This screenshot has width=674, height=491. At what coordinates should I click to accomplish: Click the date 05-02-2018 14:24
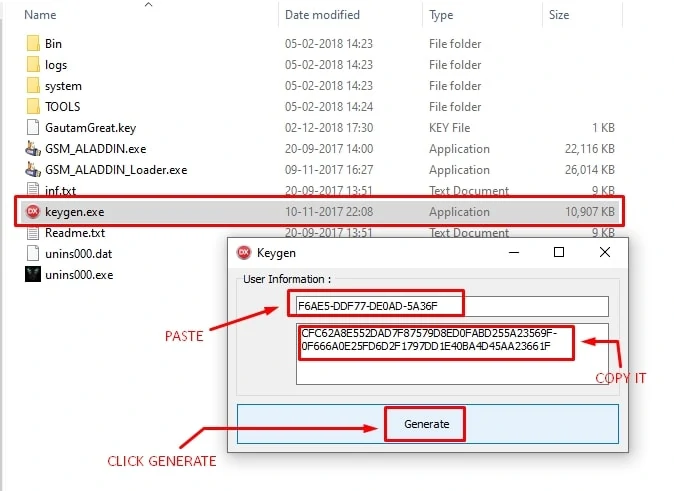[329, 107]
